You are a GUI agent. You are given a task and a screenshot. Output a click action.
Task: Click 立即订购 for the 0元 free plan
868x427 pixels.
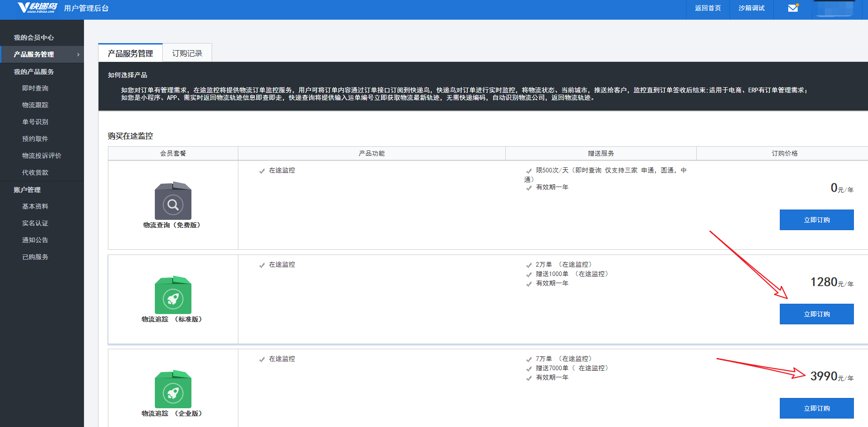[x=816, y=220]
